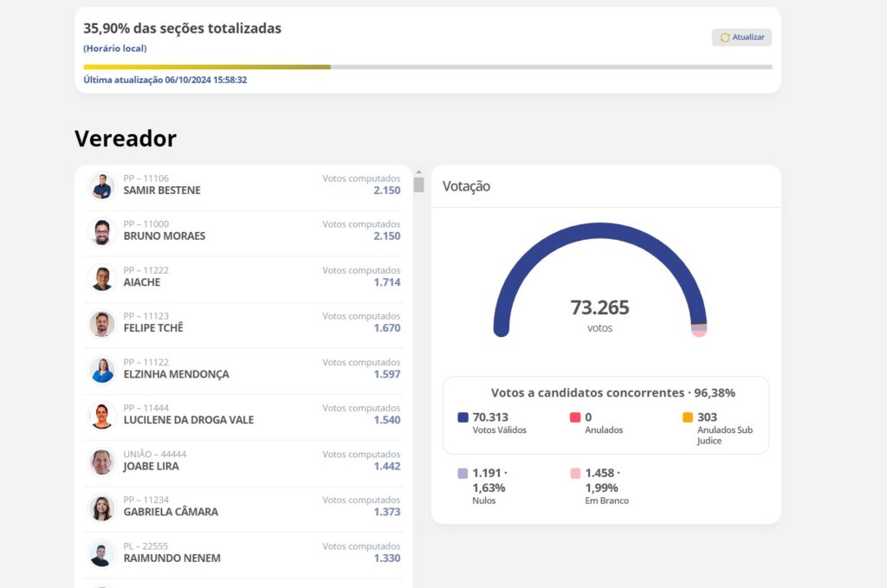The height and width of the screenshot is (588, 887).
Task: Open Felipe Tchê's candidate photo
Action: pyautogui.click(x=102, y=325)
